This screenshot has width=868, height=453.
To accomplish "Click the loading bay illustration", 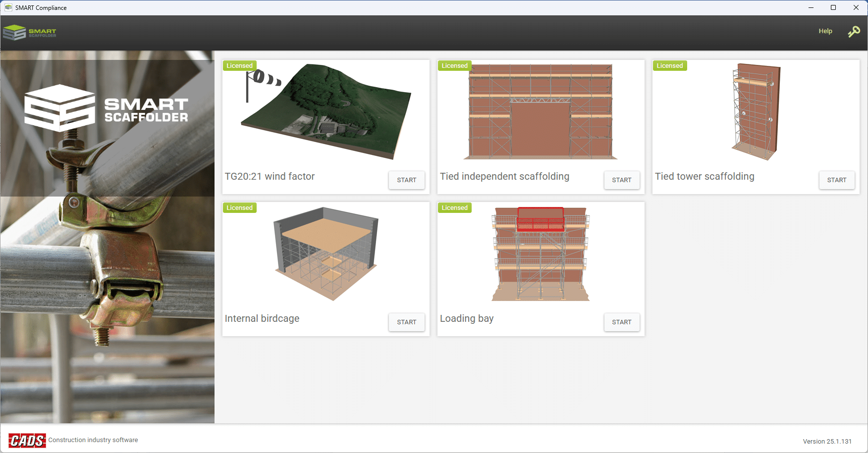I will (x=541, y=254).
